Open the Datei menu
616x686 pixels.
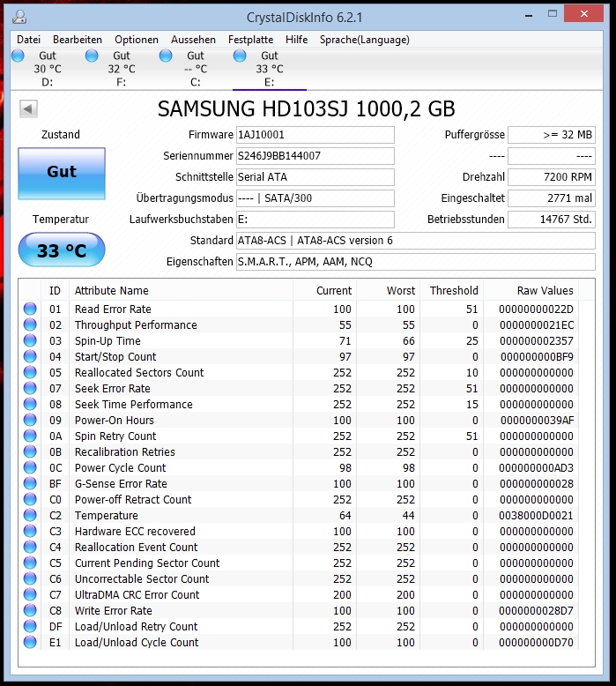28,40
